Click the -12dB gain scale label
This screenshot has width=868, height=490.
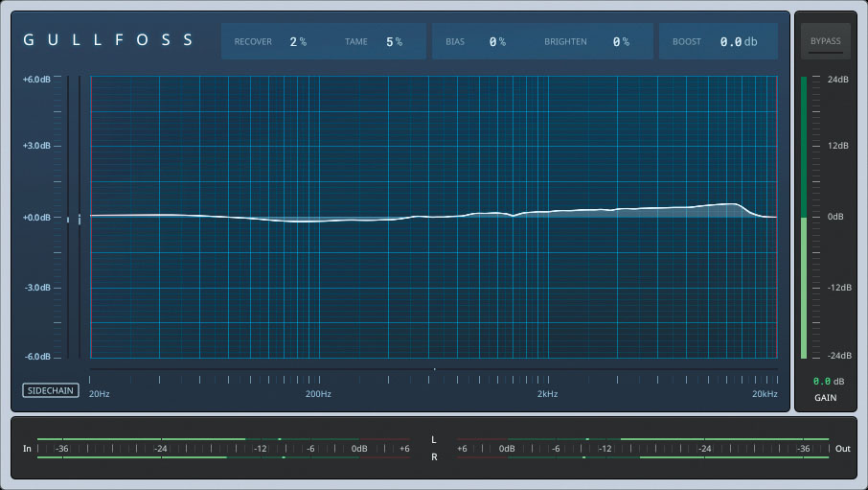coord(839,287)
